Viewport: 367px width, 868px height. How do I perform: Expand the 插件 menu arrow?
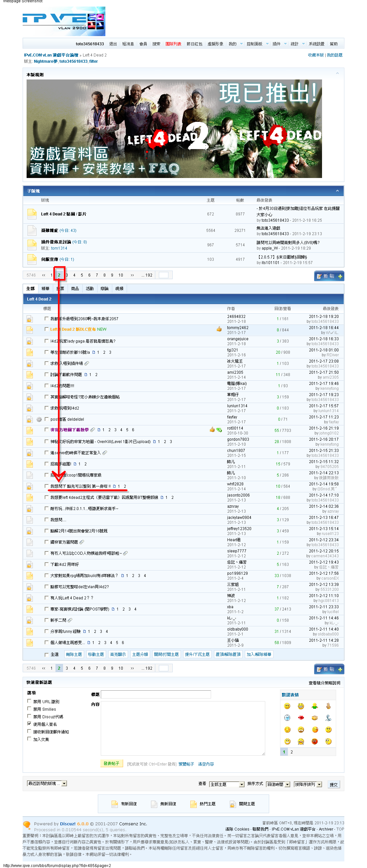click(x=286, y=44)
